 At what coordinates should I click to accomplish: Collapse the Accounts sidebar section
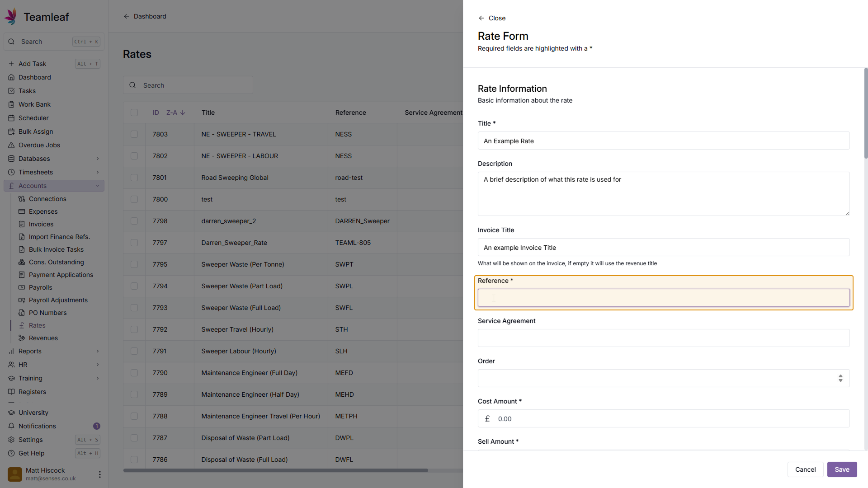tap(98, 186)
